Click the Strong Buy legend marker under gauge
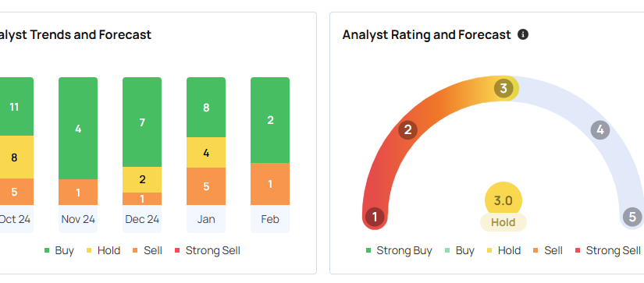The height and width of the screenshot is (283, 644). (x=368, y=250)
